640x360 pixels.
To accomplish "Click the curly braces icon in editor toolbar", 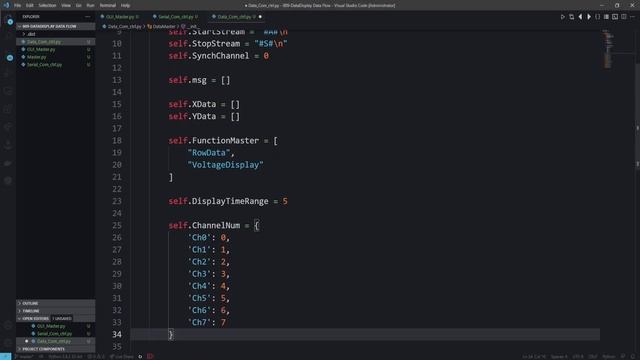I will 598,17.
